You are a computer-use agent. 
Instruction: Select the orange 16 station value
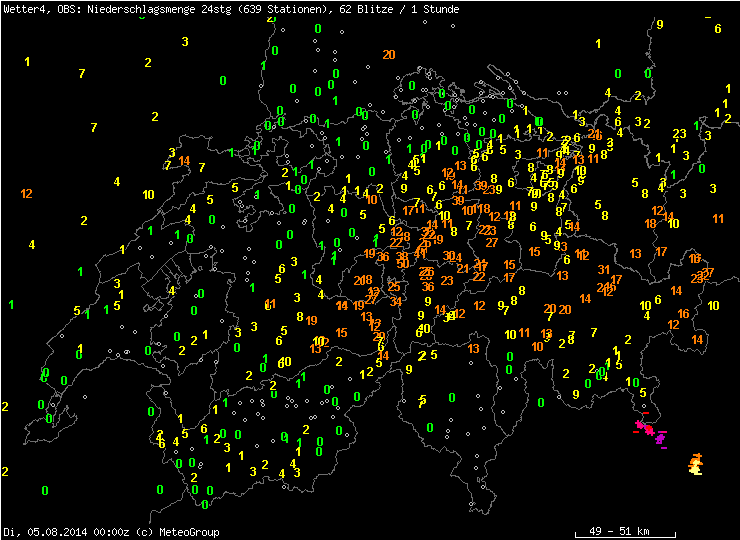point(683,314)
